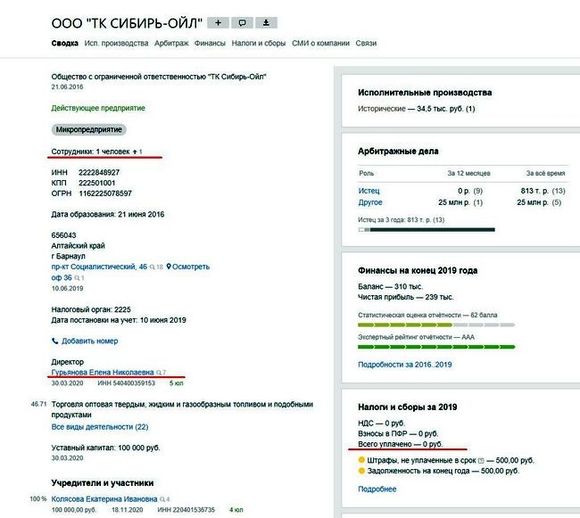Image resolution: width=580 pixels, height=518 pixels.
Task: Click search icon after Колясова Екатерина Ивановна
Action: click(x=162, y=499)
